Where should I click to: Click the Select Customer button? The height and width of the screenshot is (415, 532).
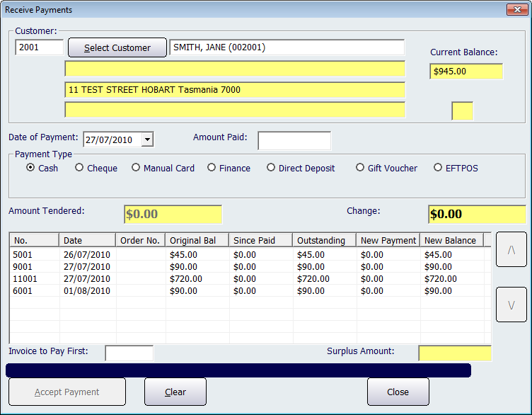coord(117,47)
